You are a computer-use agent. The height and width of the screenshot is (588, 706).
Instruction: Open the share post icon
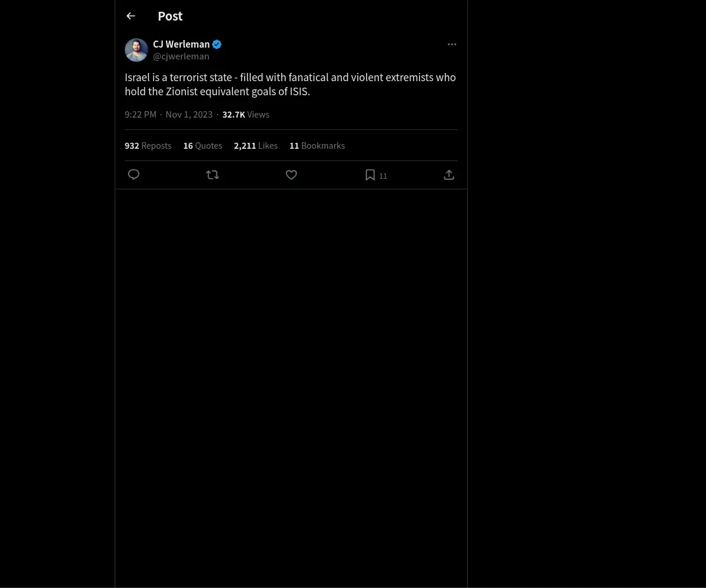coord(449,175)
